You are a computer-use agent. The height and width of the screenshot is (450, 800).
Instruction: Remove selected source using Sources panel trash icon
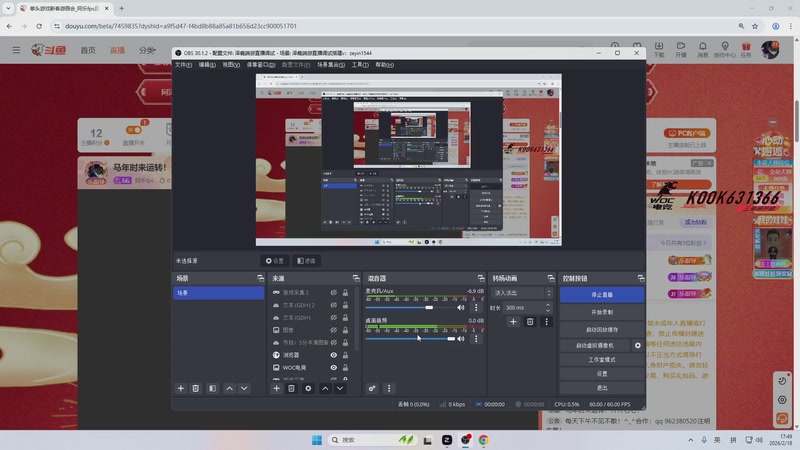click(x=291, y=388)
